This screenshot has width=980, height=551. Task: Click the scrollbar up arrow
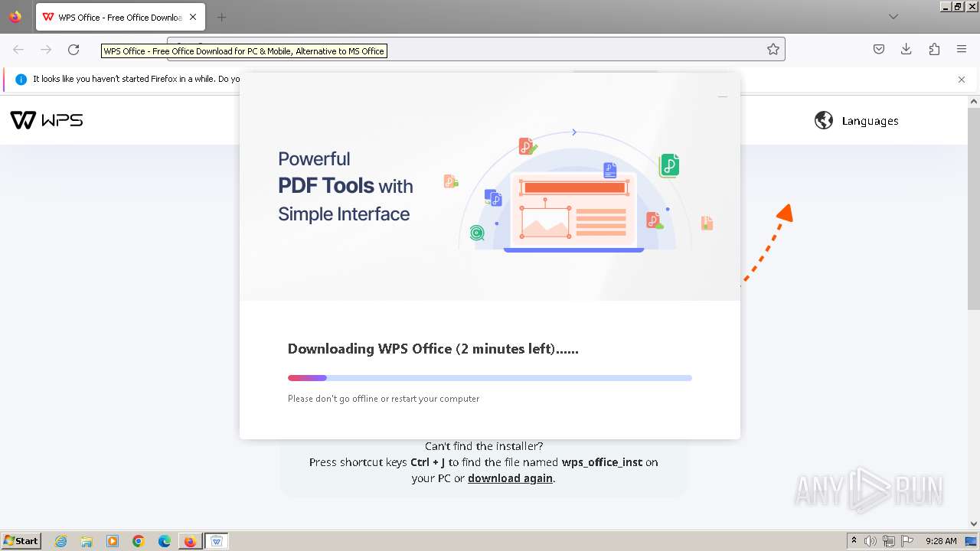[x=974, y=101]
